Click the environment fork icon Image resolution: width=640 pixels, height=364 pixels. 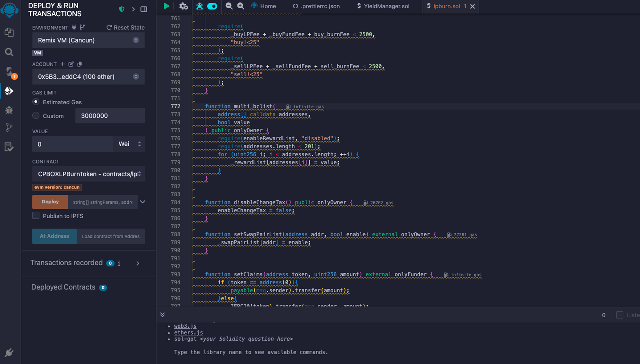pyautogui.click(x=82, y=27)
